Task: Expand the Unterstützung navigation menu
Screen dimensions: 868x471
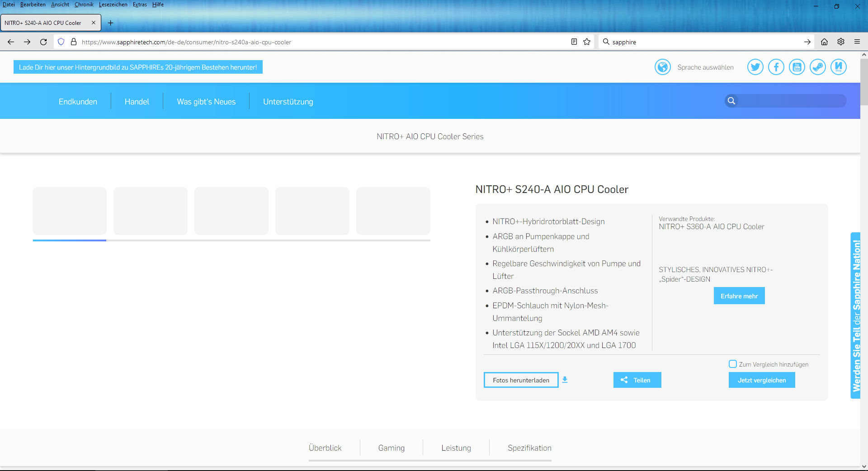Action: (288, 102)
